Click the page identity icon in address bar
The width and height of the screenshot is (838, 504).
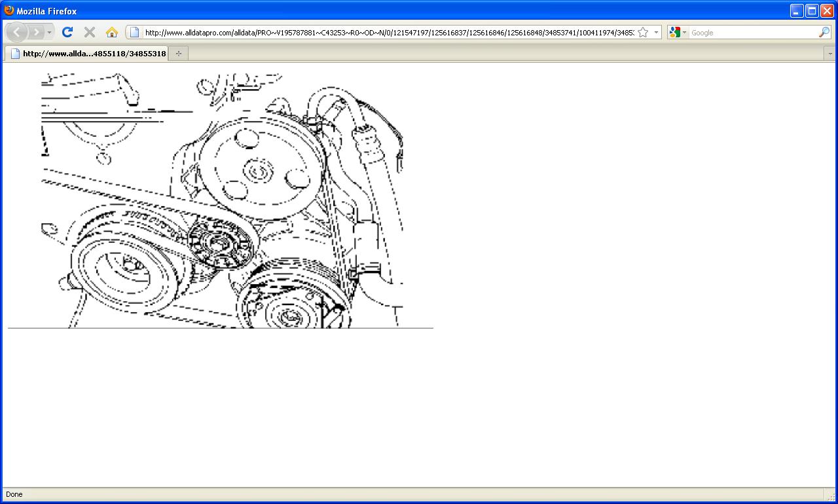click(x=134, y=32)
